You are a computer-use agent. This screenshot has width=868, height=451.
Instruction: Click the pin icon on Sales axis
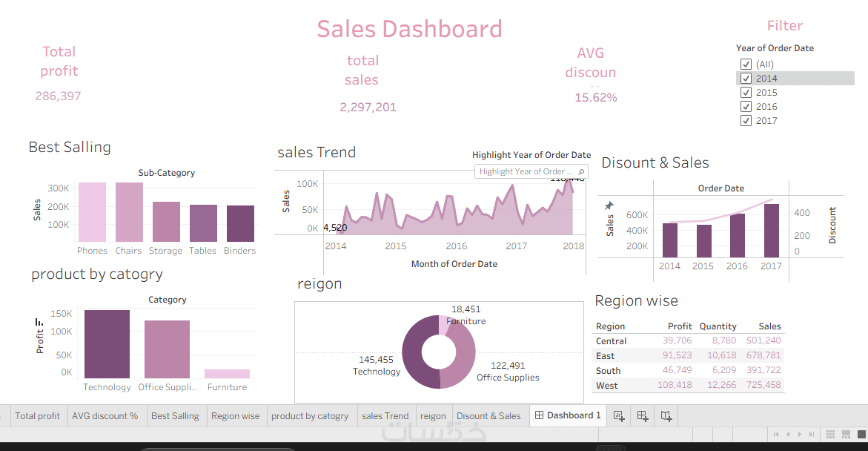609,205
